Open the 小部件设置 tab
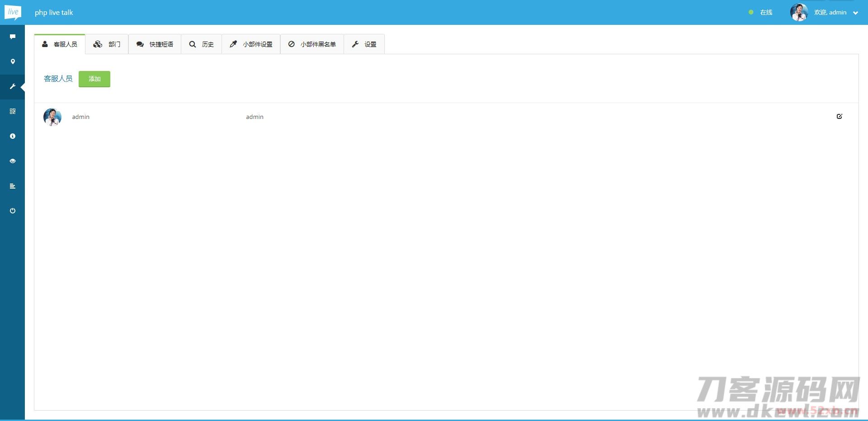 pyautogui.click(x=251, y=44)
